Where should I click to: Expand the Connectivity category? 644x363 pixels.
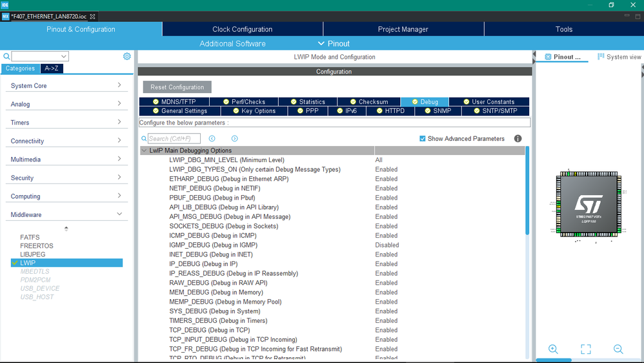point(66,141)
